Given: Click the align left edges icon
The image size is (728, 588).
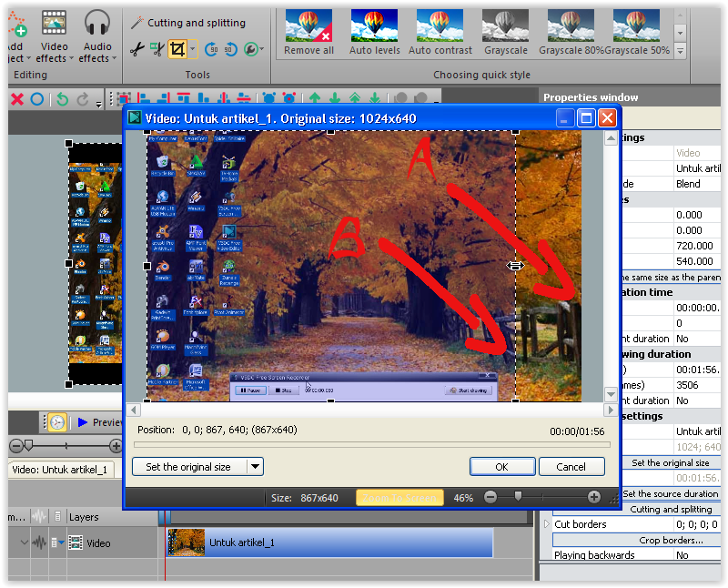Looking at the screenshot, I should coord(144,98).
